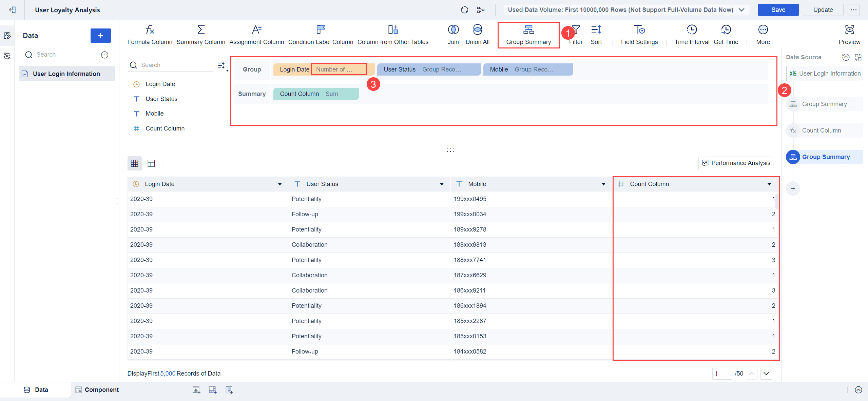Select the Time Interval tool
The height and width of the screenshot is (401, 868).
[692, 35]
